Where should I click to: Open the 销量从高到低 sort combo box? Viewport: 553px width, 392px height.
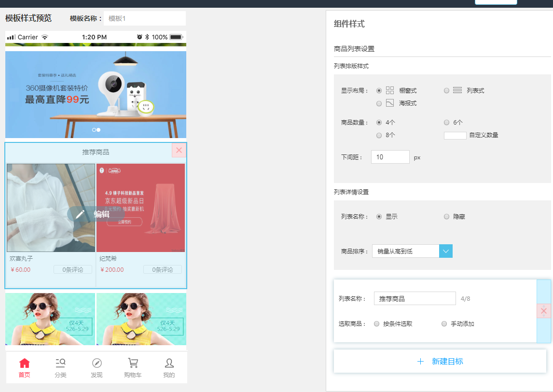[x=405, y=251]
